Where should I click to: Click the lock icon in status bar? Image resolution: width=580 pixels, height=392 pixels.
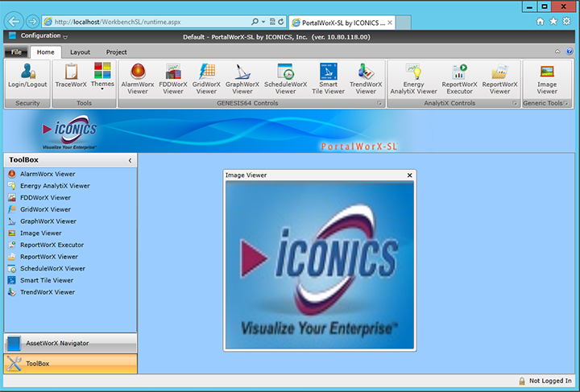(522, 381)
